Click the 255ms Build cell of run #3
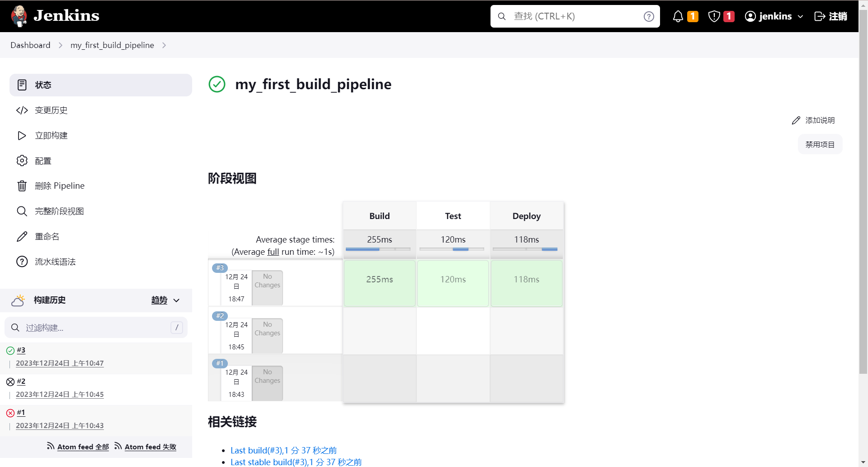Image resolution: width=868 pixels, height=467 pixels. coord(380,283)
